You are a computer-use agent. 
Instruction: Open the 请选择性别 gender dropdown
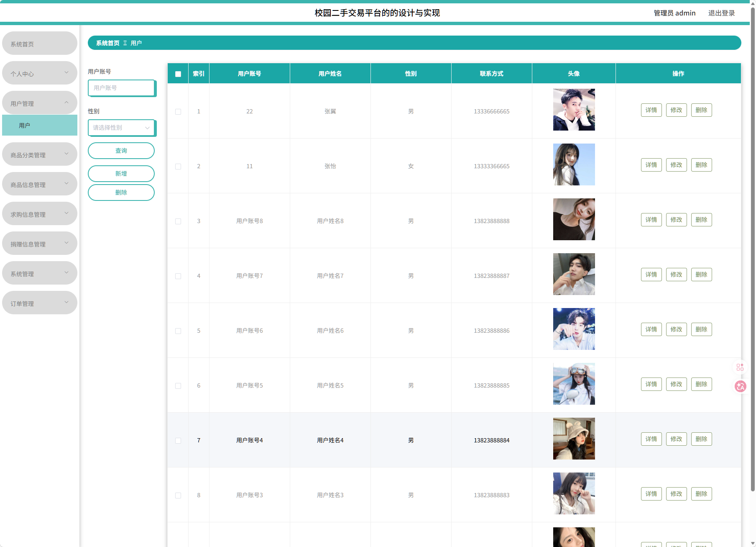(x=122, y=128)
